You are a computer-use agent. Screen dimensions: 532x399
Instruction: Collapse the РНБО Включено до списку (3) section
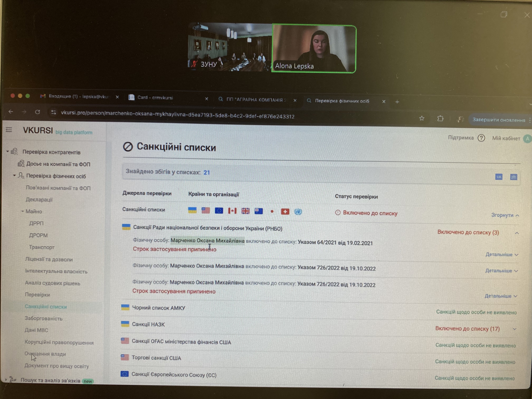(x=517, y=233)
